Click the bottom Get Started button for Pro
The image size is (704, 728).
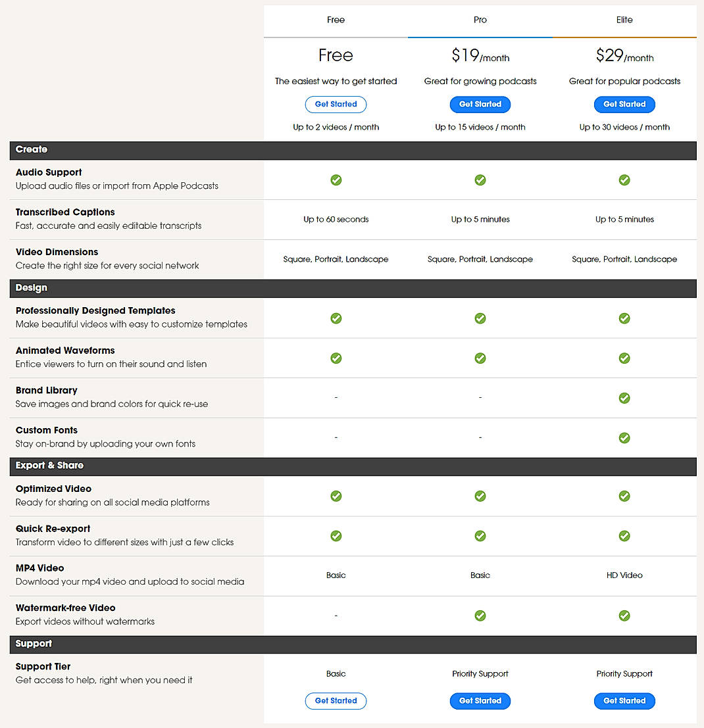pyautogui.click(x=480, y=701)
